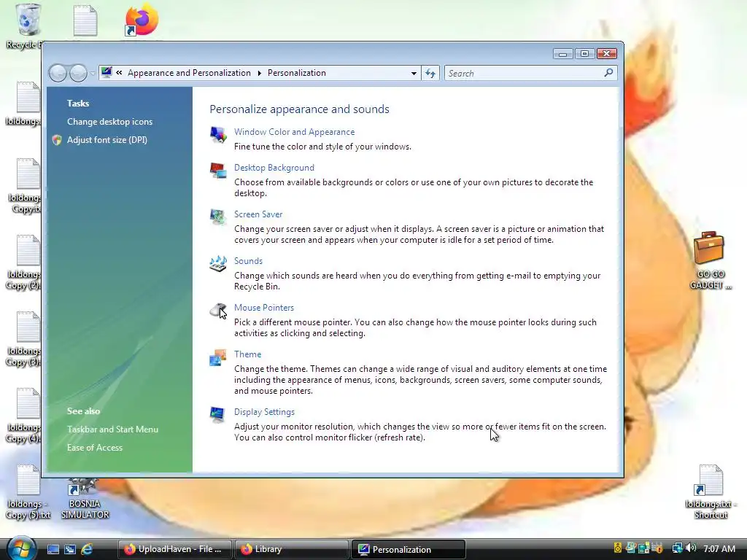Image resolution: width=747 pixels, height=560 pixels.
Task: Open Screen Saver settings link
Action: click(x=258, y=214)
